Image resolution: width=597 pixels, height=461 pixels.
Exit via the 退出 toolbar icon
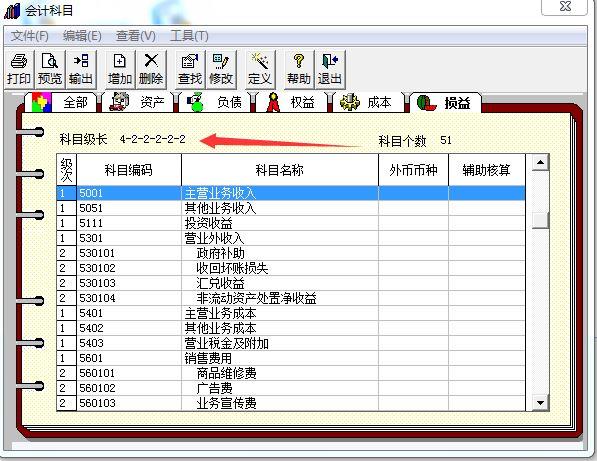[330, 69]
